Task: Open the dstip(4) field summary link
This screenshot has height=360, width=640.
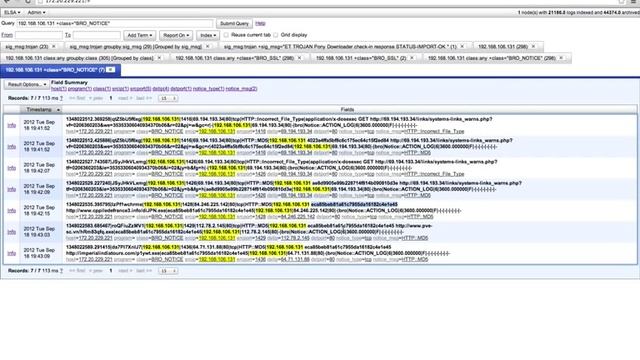Action: 161,89
